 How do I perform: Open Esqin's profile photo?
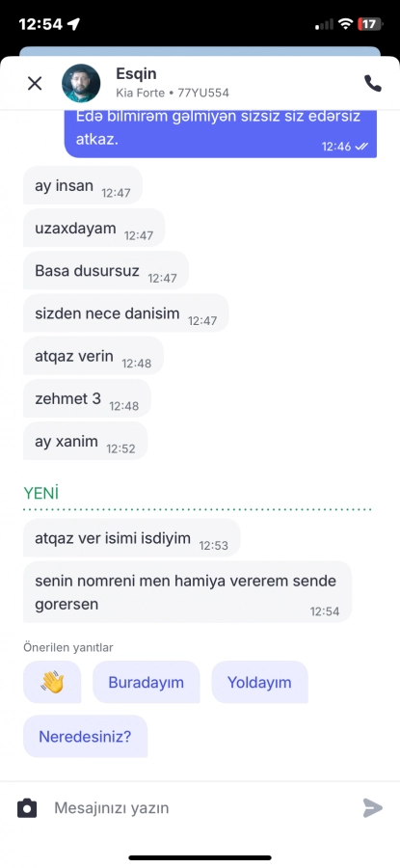click(81, 84)
